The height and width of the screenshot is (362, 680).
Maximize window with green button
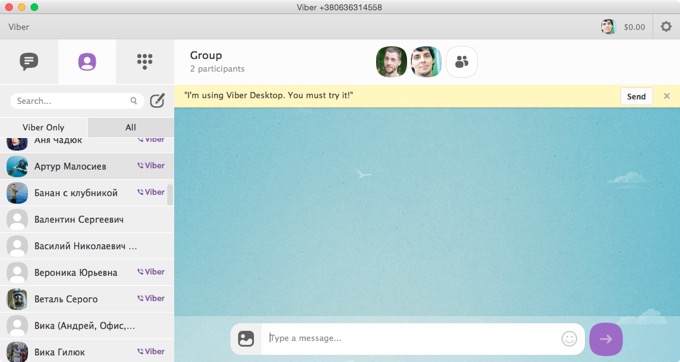(x=34, y=7)
